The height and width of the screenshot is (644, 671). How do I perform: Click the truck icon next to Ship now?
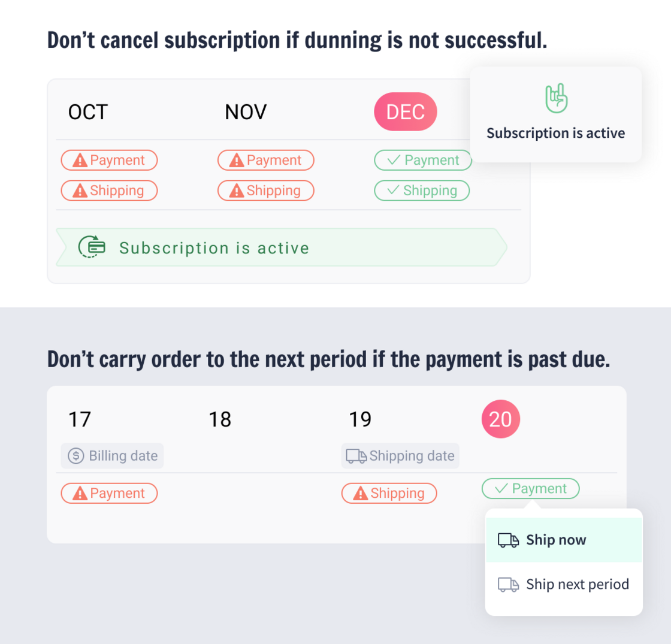(x=509, y=540)
